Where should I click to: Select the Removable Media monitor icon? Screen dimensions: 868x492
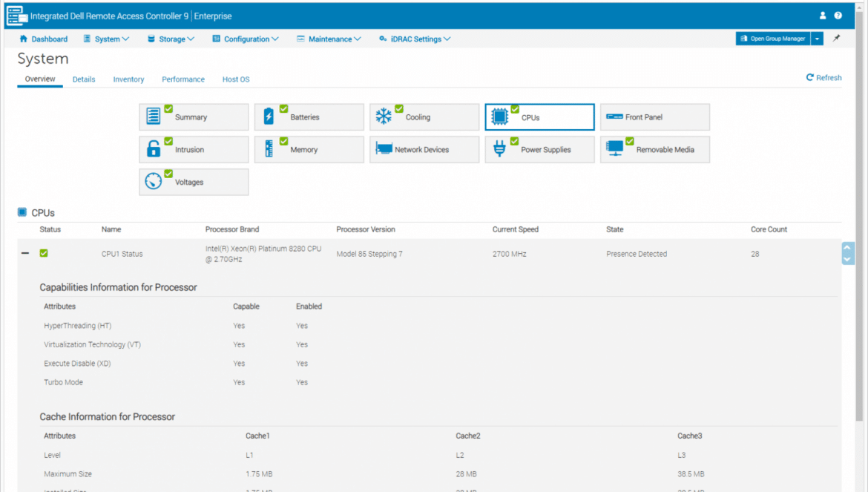(614, 148)
